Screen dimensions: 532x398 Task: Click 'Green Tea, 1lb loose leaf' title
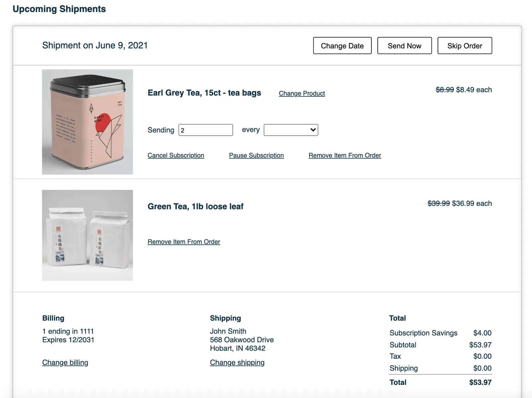pyautogui.click(x=195, y=206)
